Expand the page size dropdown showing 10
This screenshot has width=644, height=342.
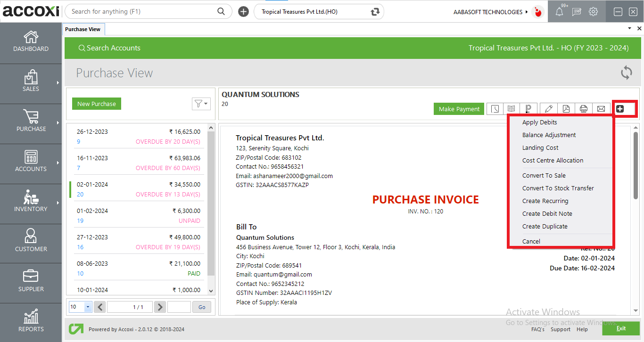coord(80,307)
